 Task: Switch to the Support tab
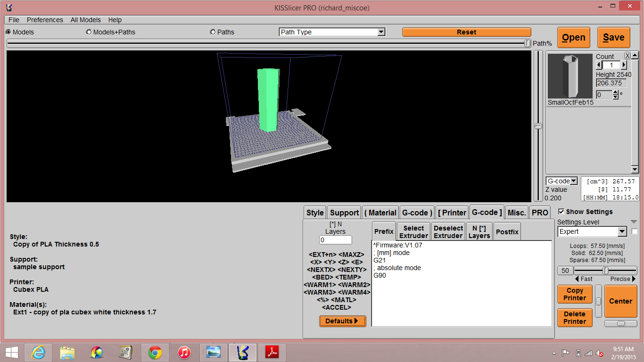point(345,213)
